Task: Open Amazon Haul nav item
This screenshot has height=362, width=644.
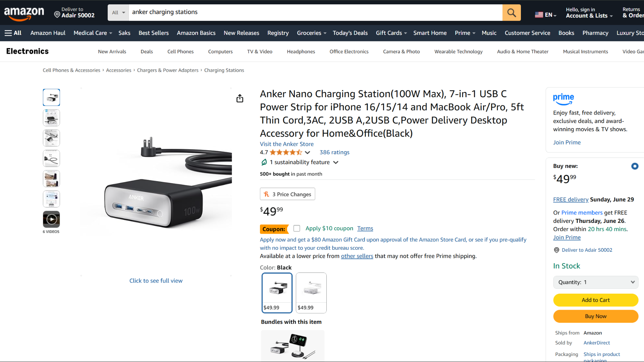Action: click(48, 33)
